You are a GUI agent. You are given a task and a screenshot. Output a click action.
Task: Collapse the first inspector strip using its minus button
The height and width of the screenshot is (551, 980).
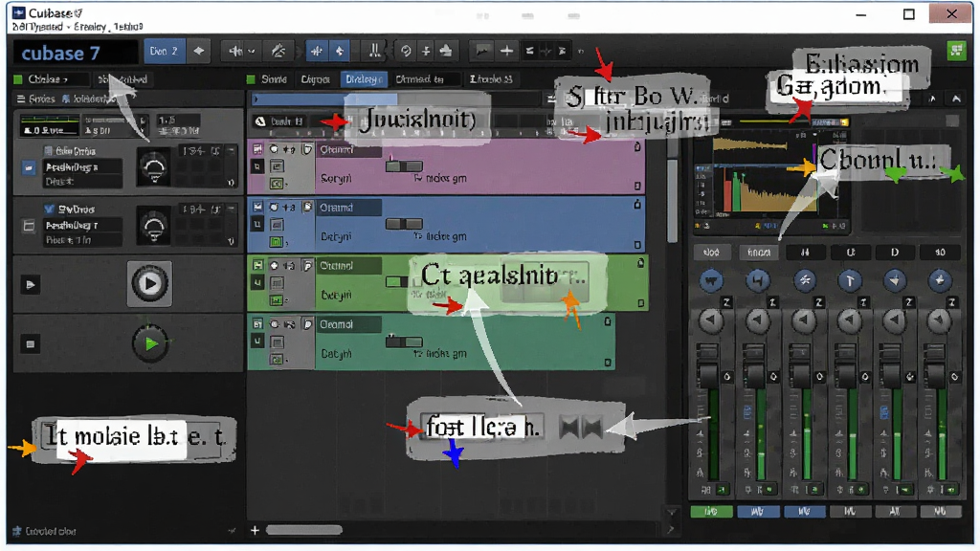tap(231, 150)
